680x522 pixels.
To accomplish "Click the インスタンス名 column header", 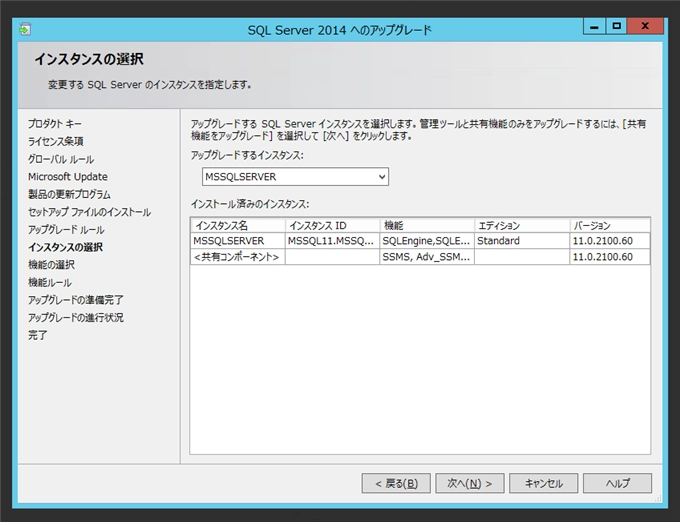I will (238, 225).
